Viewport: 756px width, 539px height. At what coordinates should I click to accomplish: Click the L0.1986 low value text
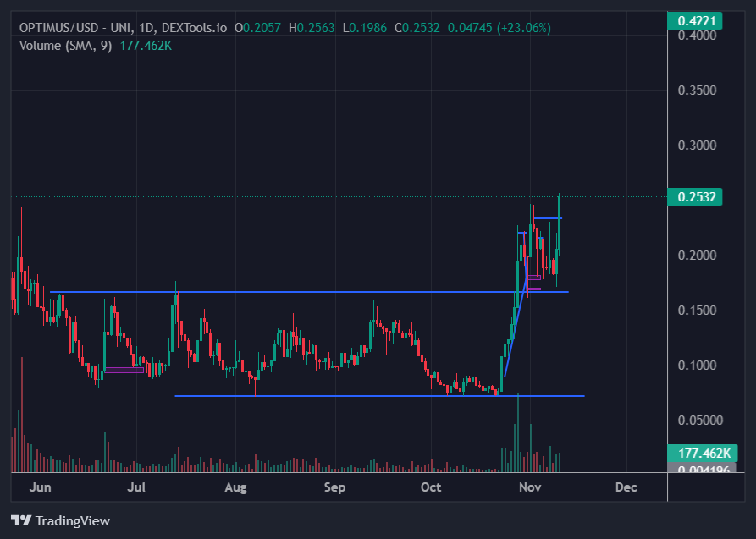coord(365,28)
